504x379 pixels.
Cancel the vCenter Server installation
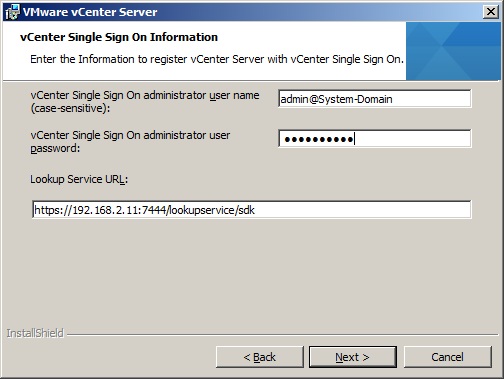coord(447,357)
